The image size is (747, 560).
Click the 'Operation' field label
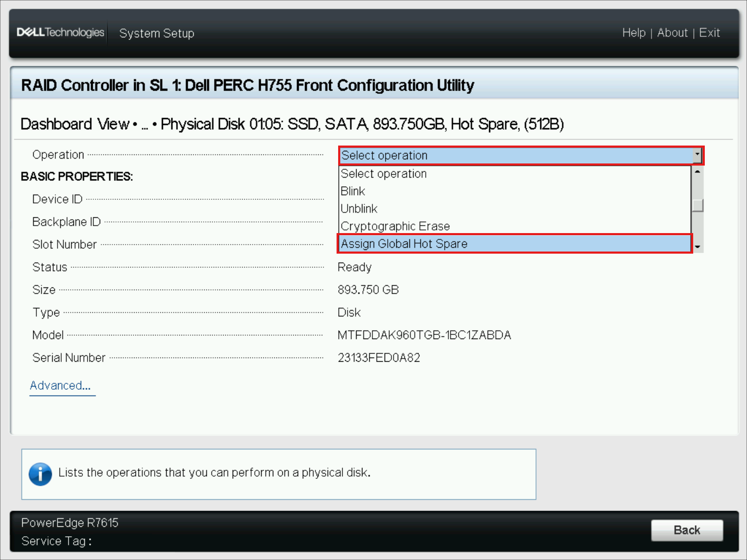pyautogui.click(x=58, y=155)
